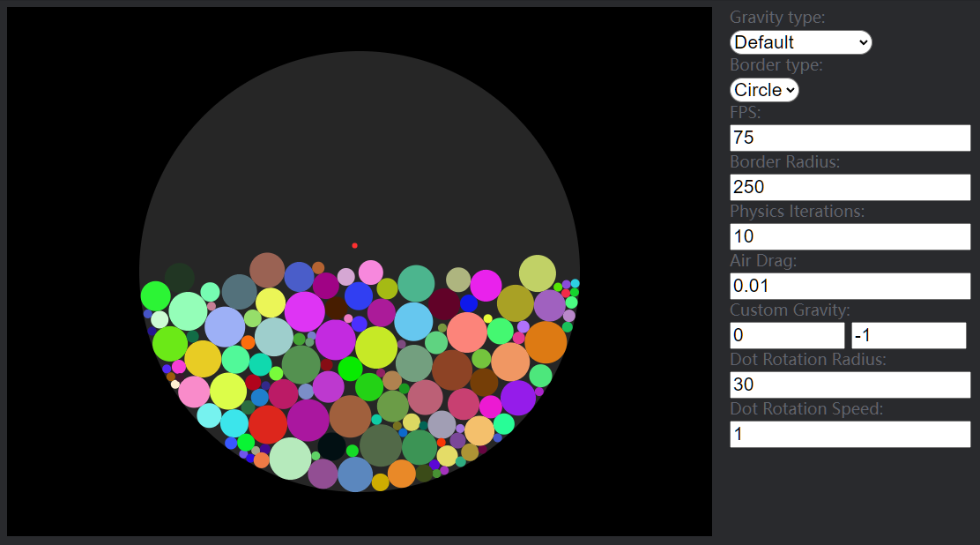Click the Custom Gravity label
The image size is (980, 545).
click(789, 310)
